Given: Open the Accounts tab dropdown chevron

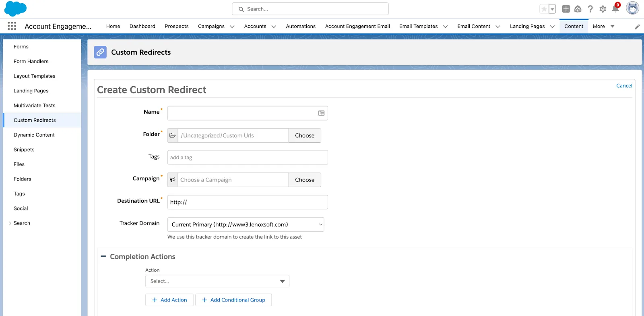Looking at the screenshot, I should (274, 27).
